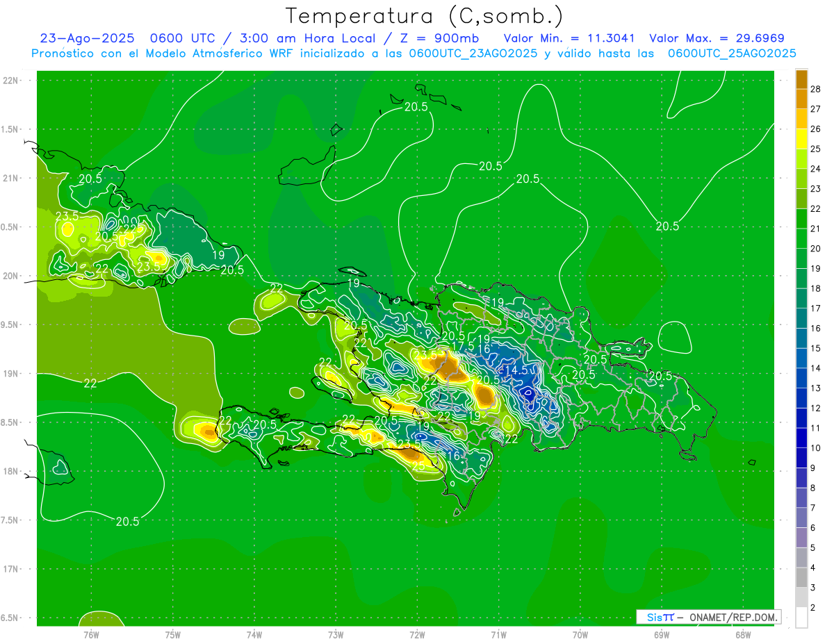Click the '19N' latitude axis label
The width and height of the screenshot is (834, 644).
10,374
